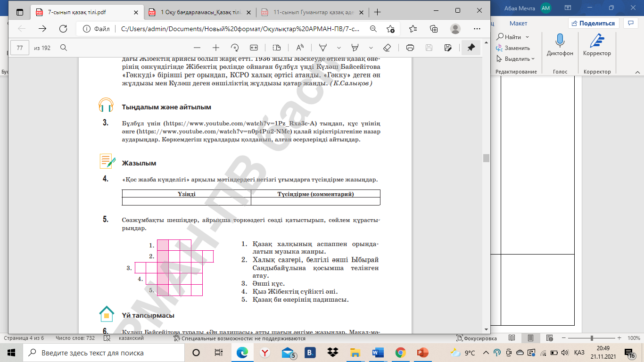Unpin the PDF toolbar
This screenshot has height=362, width=644.
(x=471, y=48)
